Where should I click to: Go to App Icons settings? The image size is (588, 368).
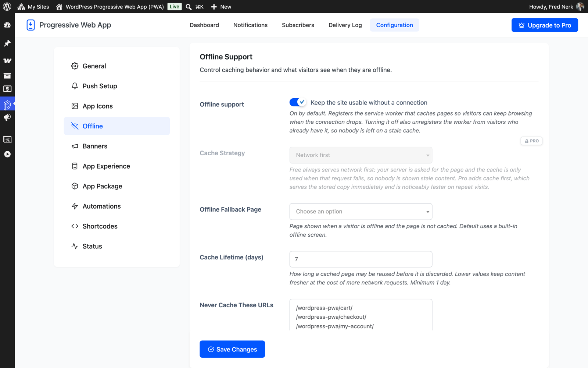[117, 106]
